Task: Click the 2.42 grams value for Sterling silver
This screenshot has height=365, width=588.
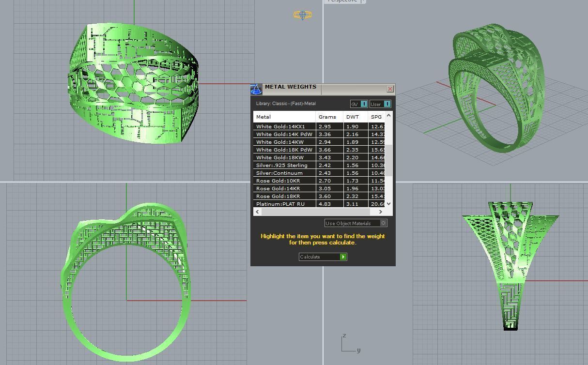Action: [x=325, y=165]
